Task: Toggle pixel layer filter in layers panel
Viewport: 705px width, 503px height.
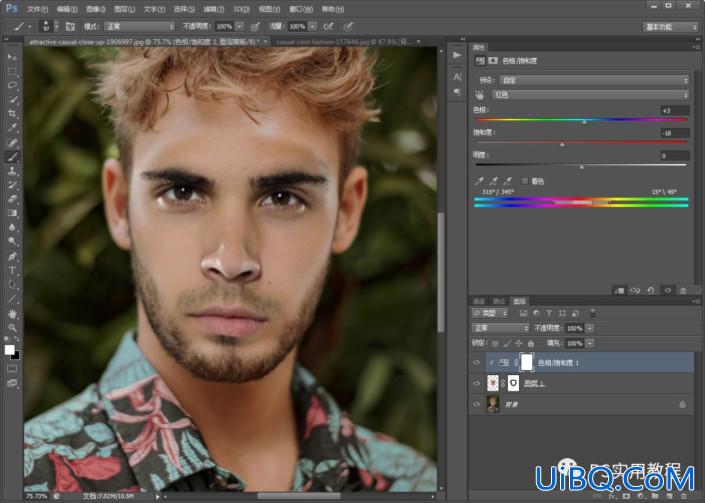Action: (x=523, y=313)
